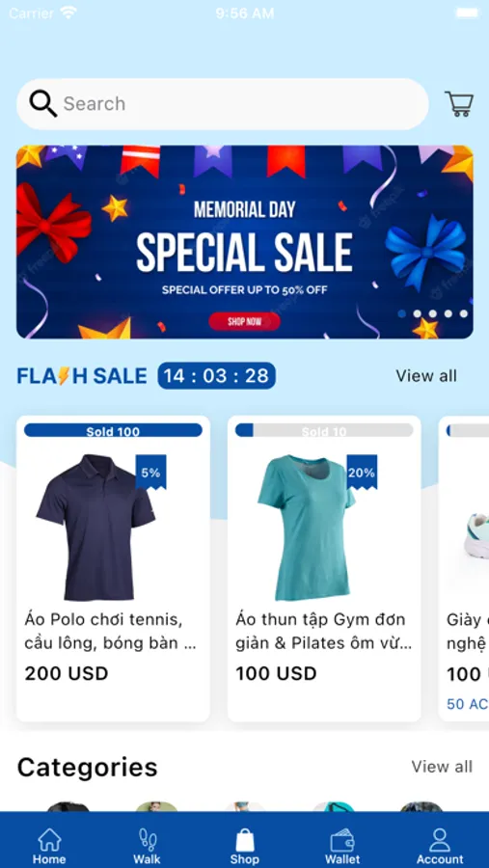
Task: Tap the Flash Sale countdown timer
Action: click(217, 376)
